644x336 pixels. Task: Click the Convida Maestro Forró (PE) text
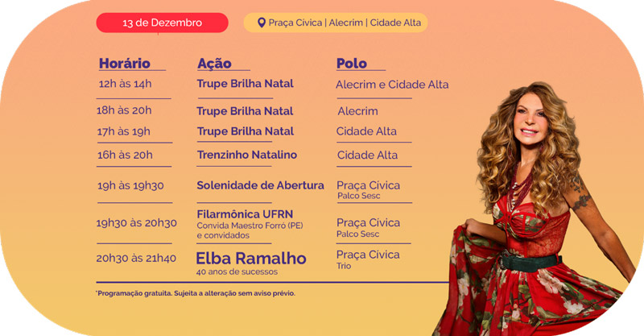click(x=250, y=226)
